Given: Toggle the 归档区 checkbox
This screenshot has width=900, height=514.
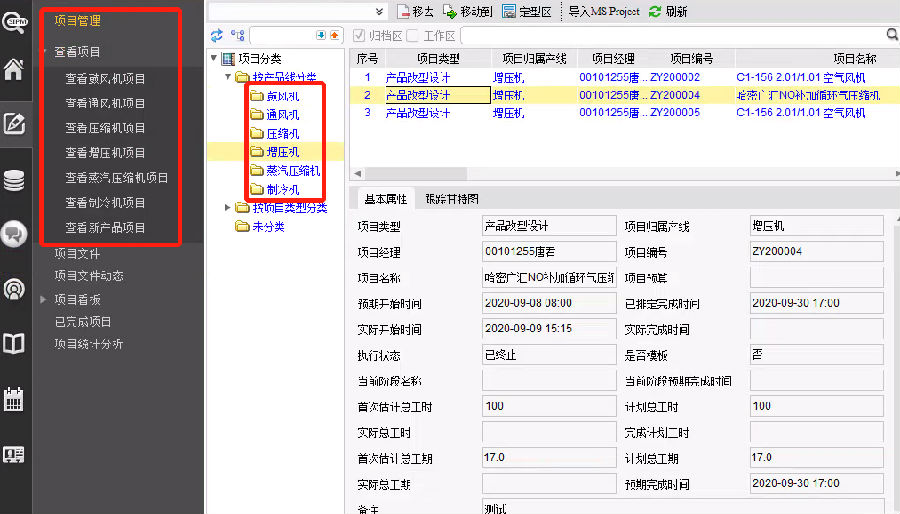Looking at the screenshot, I should tap(359, 36).
